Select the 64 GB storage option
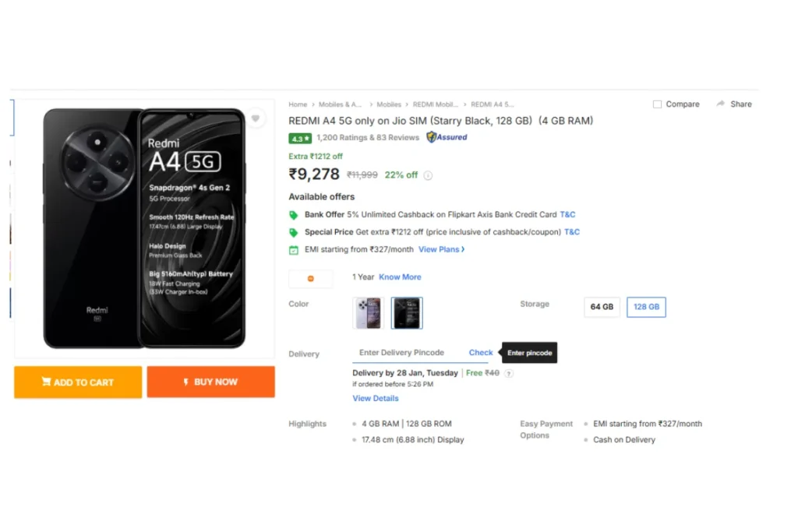The width and height of the screenshot is (798, 532). click(602, 307)
